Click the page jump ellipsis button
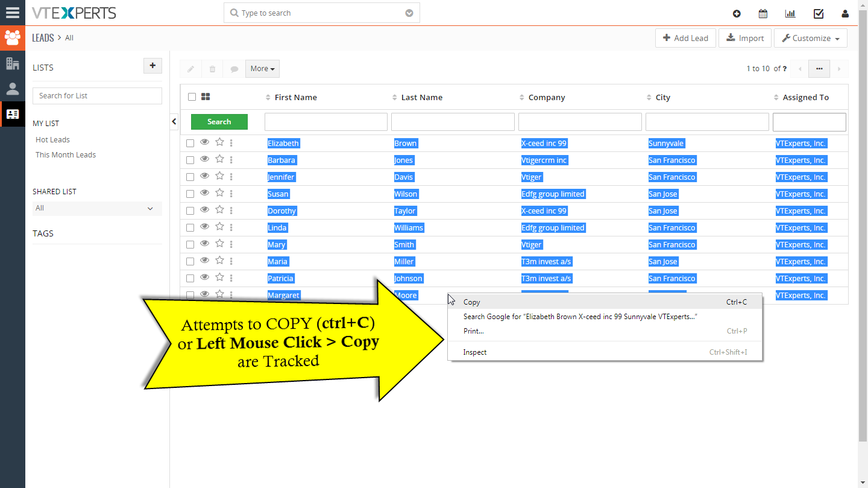Image resolution: width=868 pixels, height=488 pixels. (x=819, y=69)
